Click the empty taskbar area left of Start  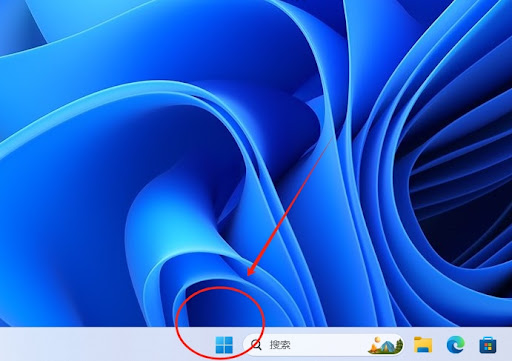[x=100, y=345]
